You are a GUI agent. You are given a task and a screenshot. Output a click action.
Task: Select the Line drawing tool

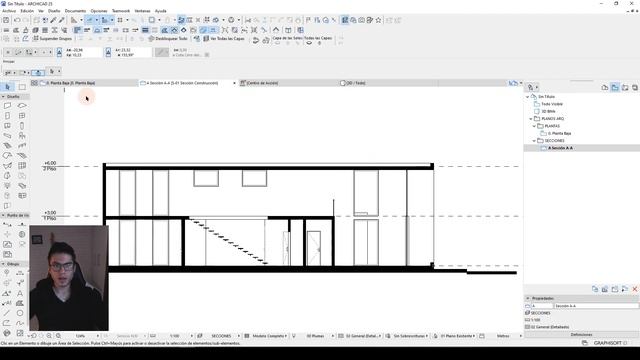(7, 313)
